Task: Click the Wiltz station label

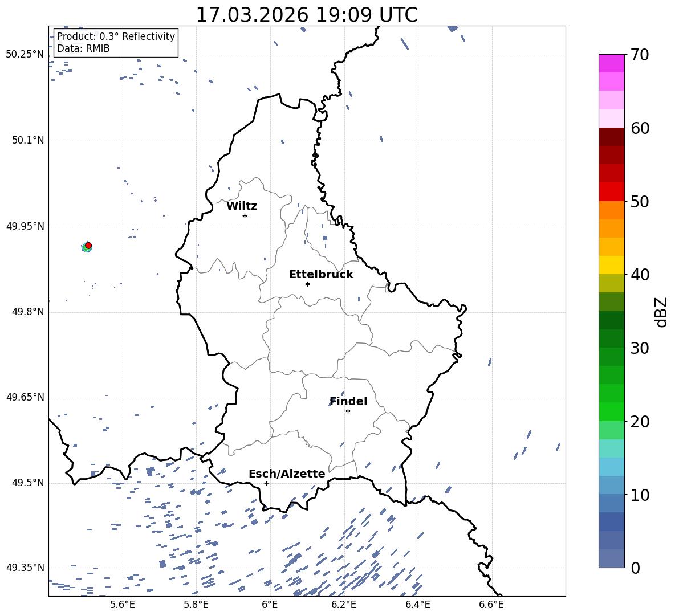Action: click(242, 206)
